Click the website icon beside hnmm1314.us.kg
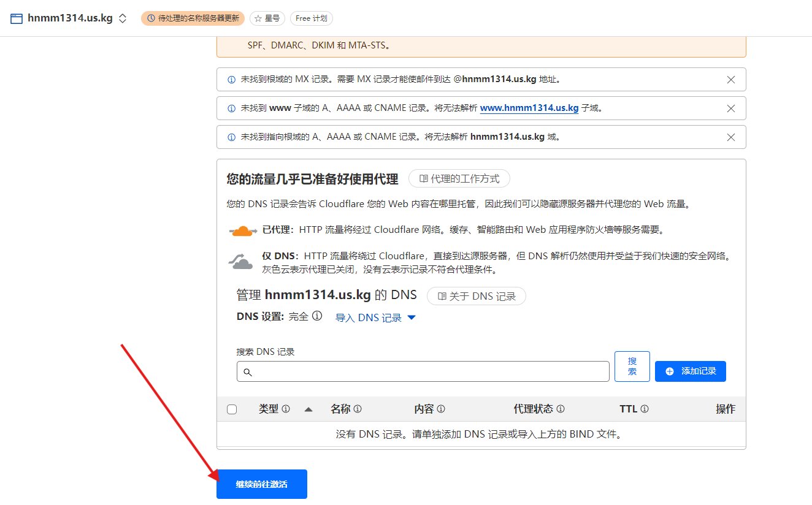Image resolution: width=812 pixels, height=505 pixels. point(17,18)
